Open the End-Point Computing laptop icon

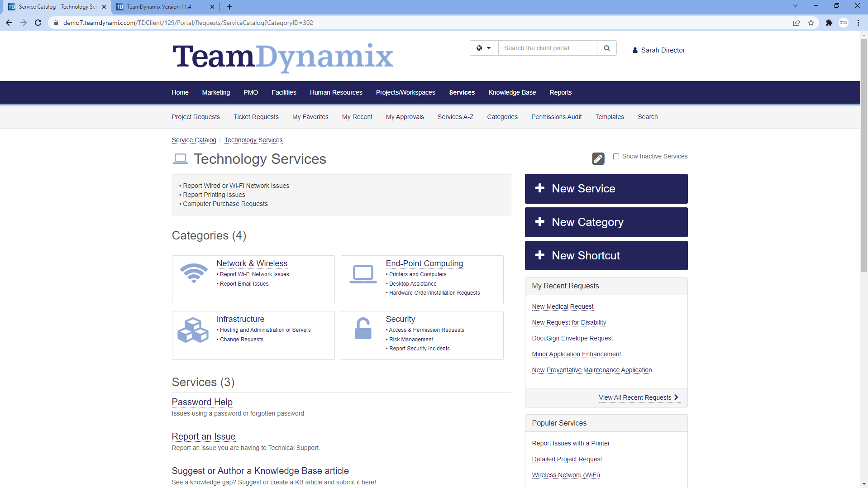pyautogui.click(x=362, y=273)
